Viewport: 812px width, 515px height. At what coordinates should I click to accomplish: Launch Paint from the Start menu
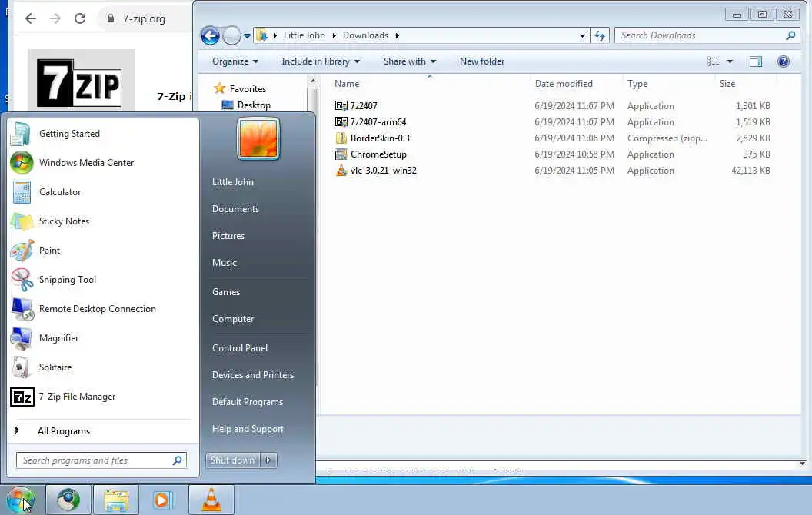click(49, 251)
